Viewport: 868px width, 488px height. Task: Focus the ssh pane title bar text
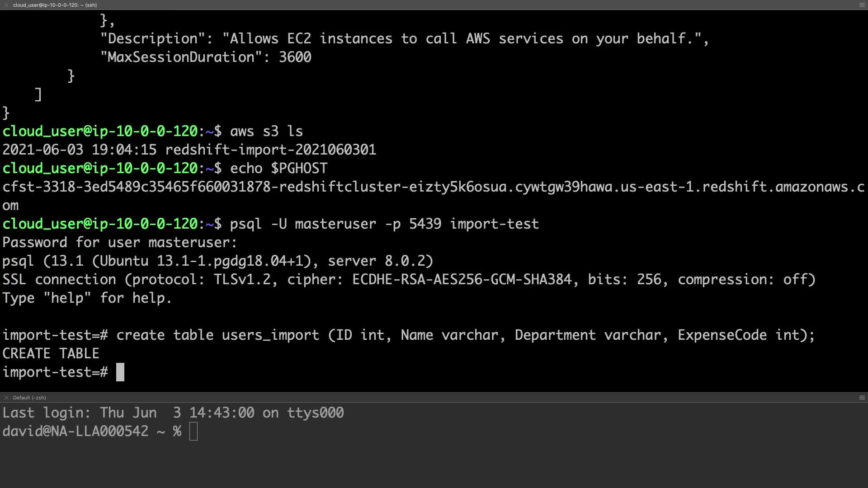[x=55, y=5]
